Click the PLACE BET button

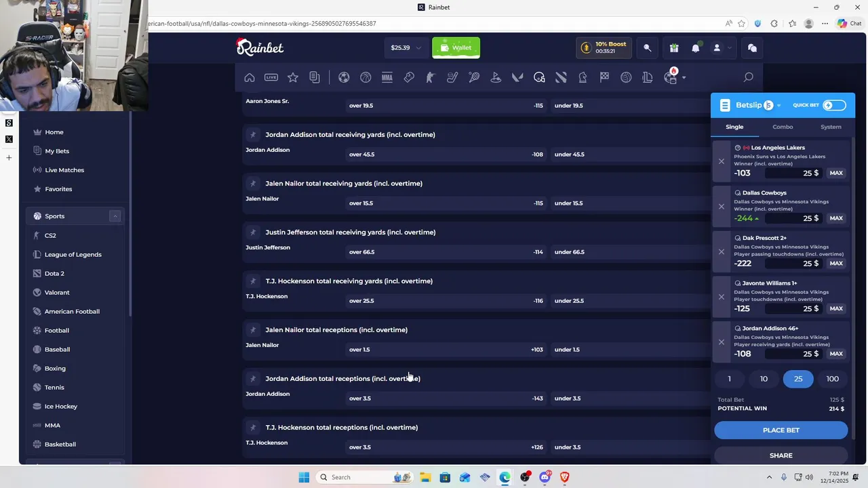click(781, 430)
